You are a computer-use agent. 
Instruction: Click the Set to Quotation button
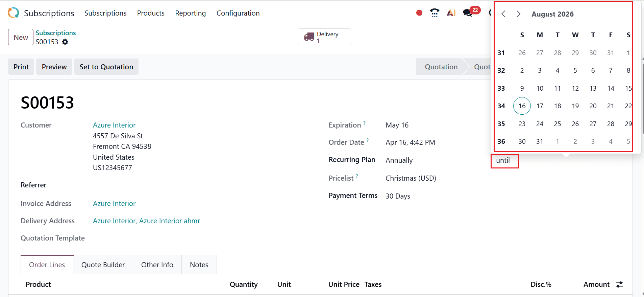pyautogui.click(x=106, y=67)
